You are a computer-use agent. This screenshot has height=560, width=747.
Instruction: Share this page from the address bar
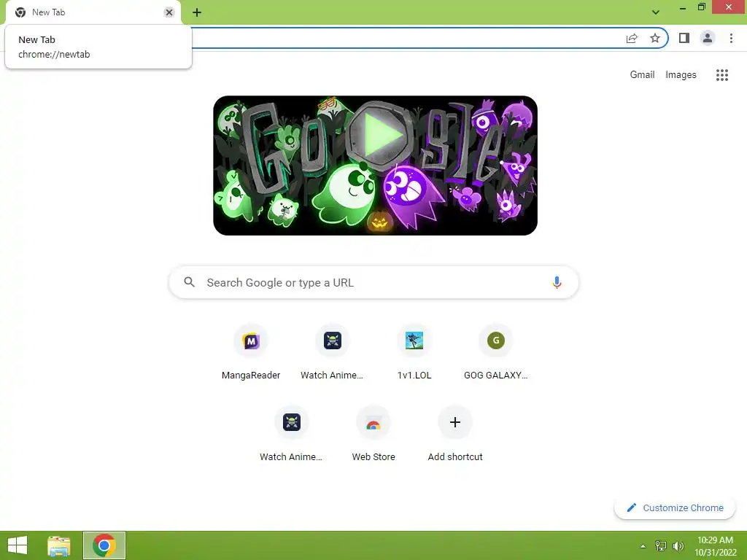click(632, 38)
